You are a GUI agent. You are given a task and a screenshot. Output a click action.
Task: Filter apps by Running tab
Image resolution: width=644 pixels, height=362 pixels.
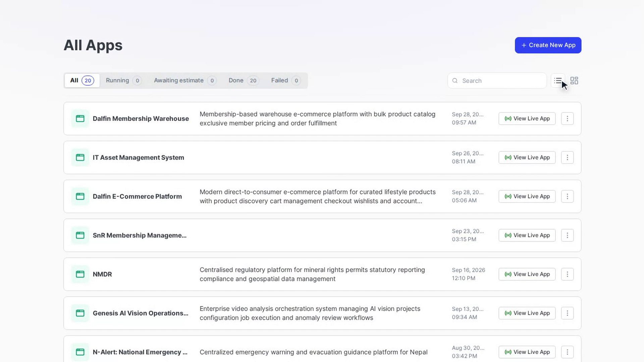click(x=123, y=80)
